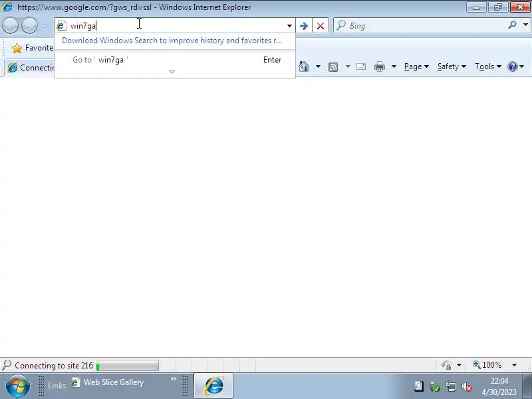Screen dimensions: 532x399
Task: Click the green shield tray icon
Action: [435, 386]
